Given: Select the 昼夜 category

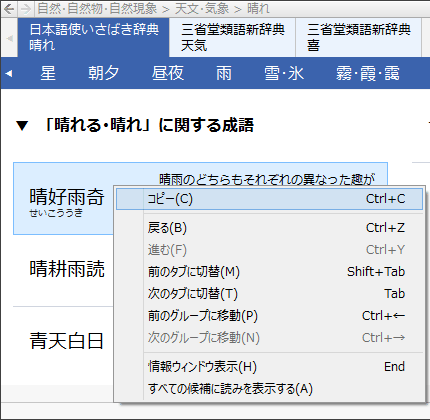Looking at the screenshot, I should (168, 73).
